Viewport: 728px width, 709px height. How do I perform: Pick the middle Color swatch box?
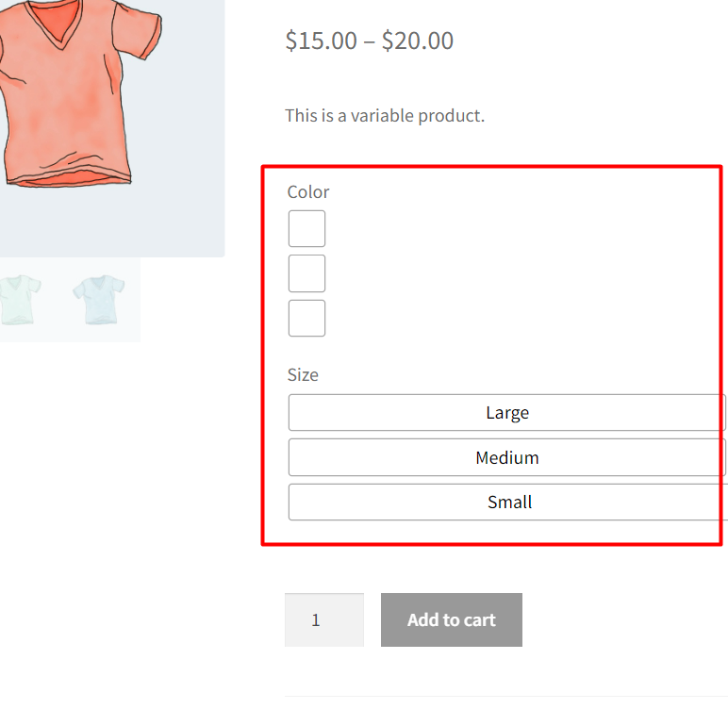point(306,273)
